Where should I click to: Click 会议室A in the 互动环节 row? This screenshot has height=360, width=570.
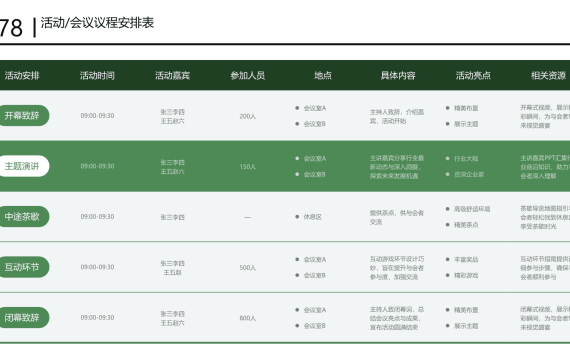click(x=315, y=260)
